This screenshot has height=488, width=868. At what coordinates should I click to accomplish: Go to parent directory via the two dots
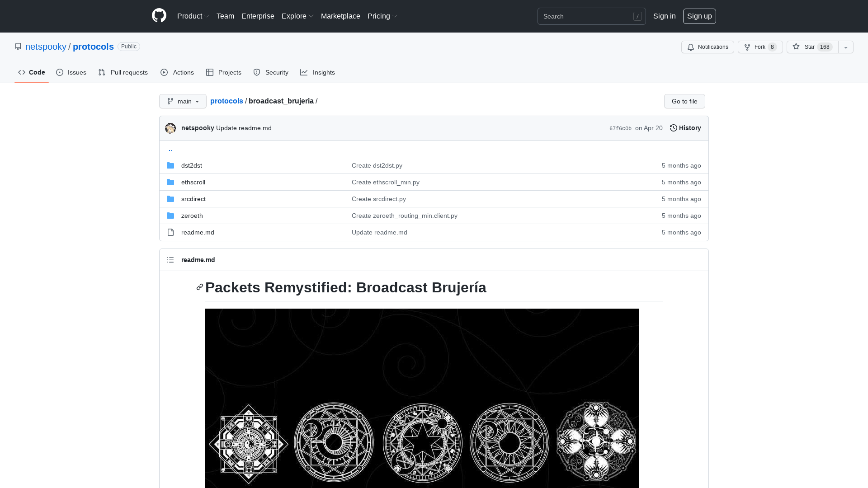click(170, 149)
